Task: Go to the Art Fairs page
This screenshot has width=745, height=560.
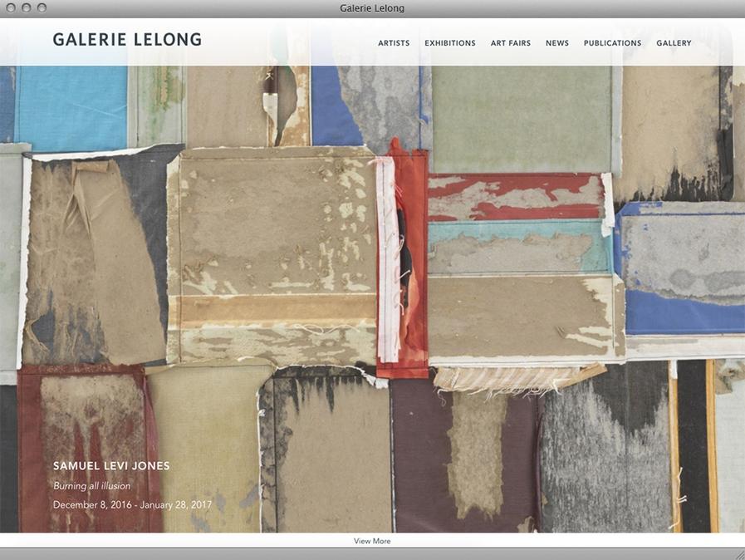Action: pos(510,42)
